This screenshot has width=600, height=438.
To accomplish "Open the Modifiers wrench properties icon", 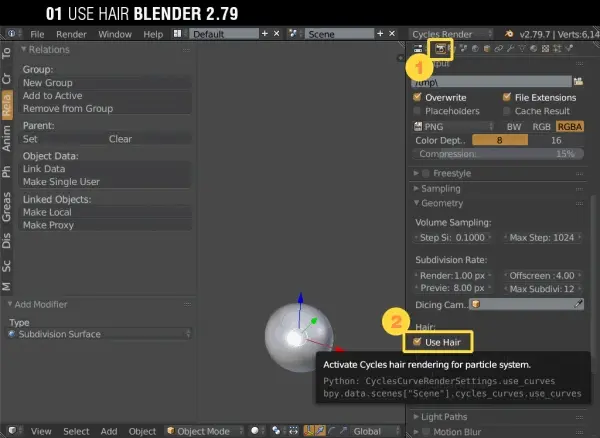I will coord(510,49).
